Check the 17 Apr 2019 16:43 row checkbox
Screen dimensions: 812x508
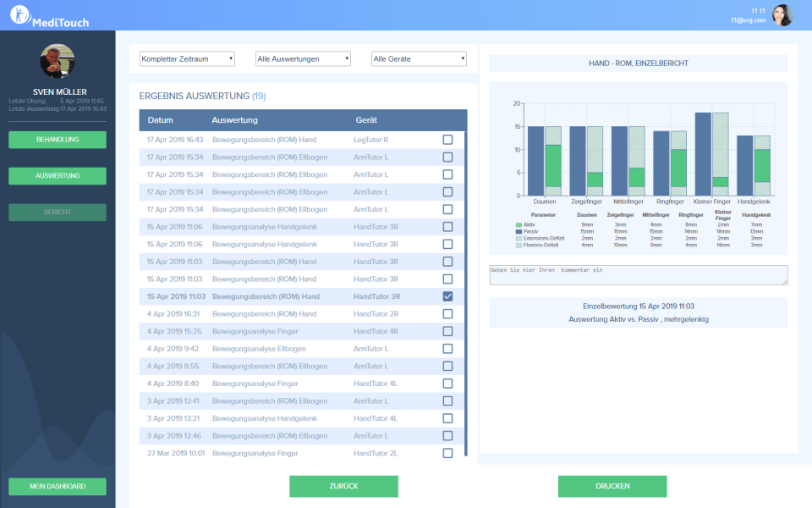pos(447,140)
